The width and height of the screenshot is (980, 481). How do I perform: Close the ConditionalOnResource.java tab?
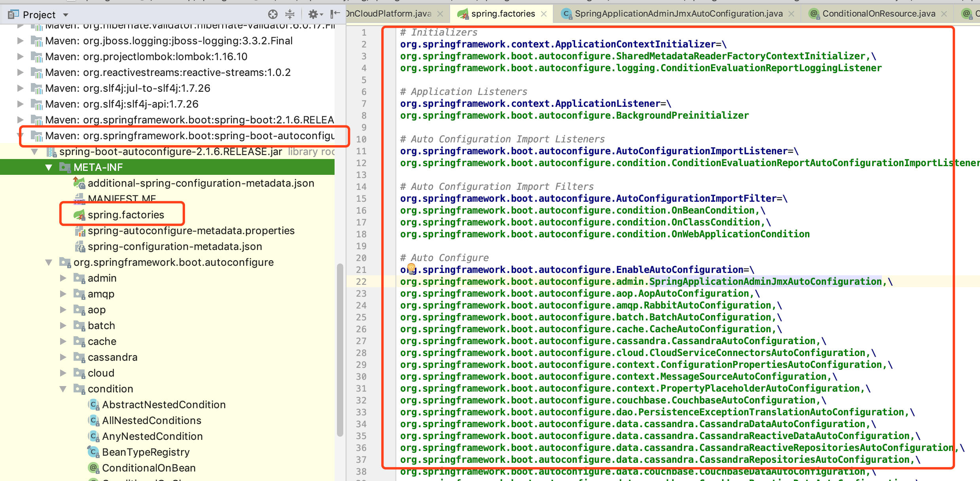click(x=944, y=14)
